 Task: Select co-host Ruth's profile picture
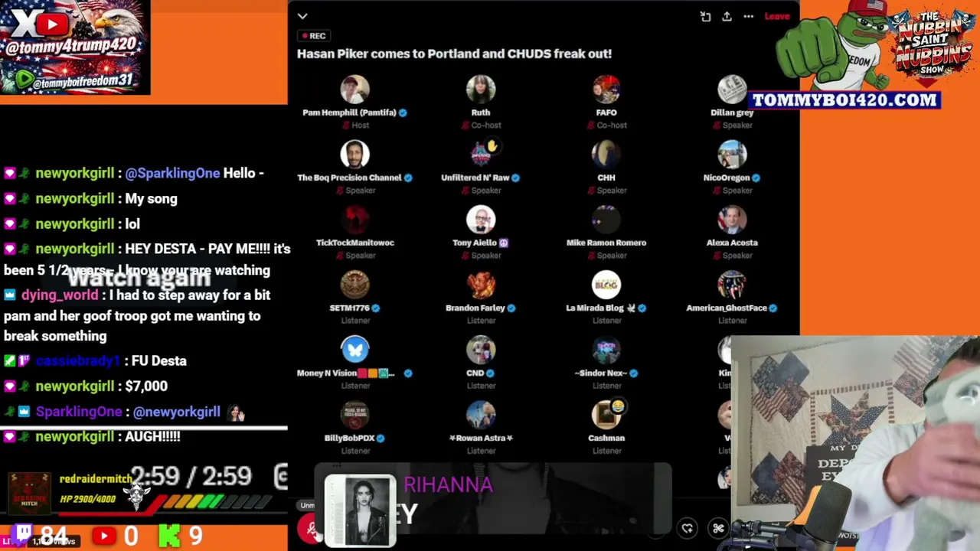click(x=481, y=90)
